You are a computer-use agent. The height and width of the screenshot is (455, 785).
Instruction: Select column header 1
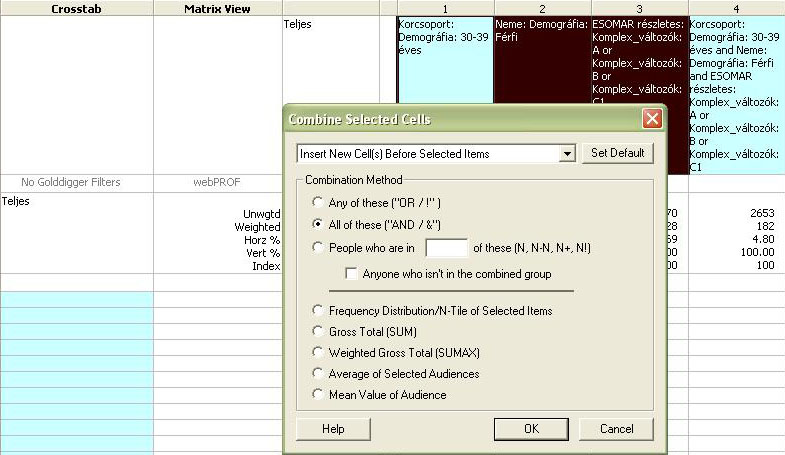(x=445, y=9)
